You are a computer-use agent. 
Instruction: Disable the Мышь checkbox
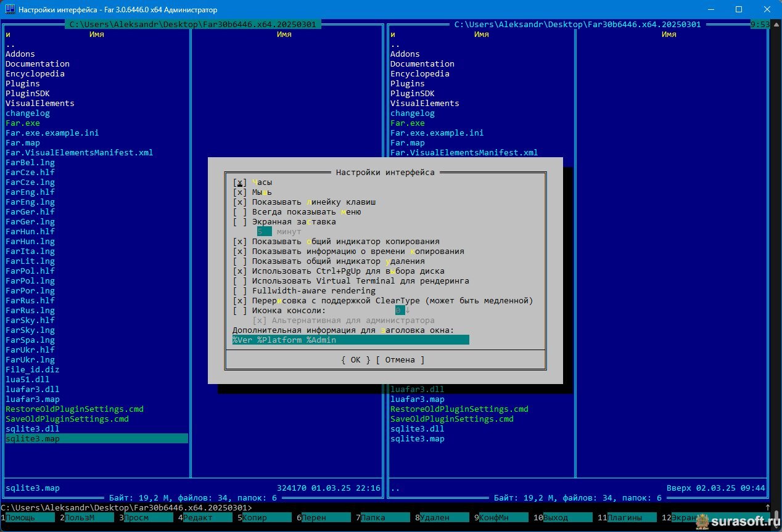240,192
